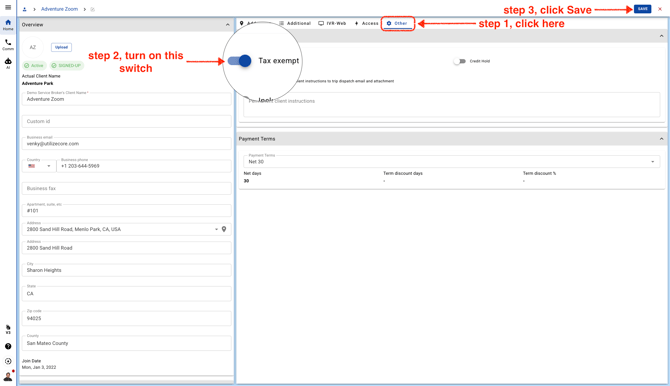Open the user profile avatar
This screenshot has width=670, height=386.
8,377
